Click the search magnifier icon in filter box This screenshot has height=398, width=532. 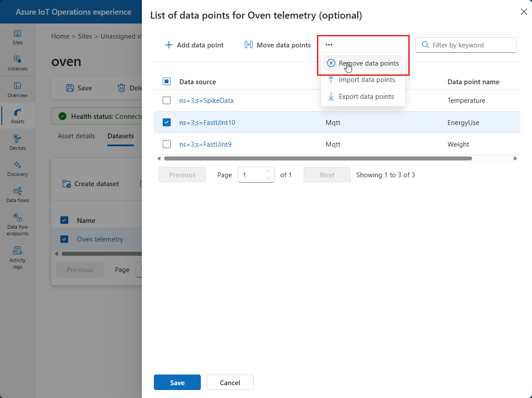pos(425,45)
